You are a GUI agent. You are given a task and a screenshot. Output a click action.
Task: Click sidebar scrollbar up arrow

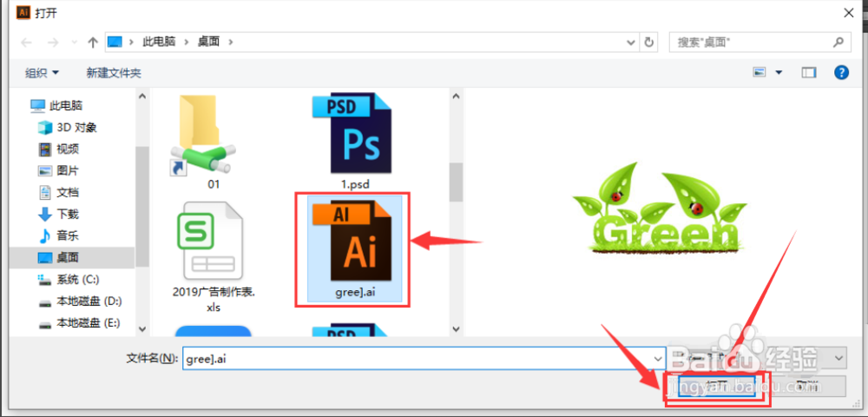click(142, 96)
